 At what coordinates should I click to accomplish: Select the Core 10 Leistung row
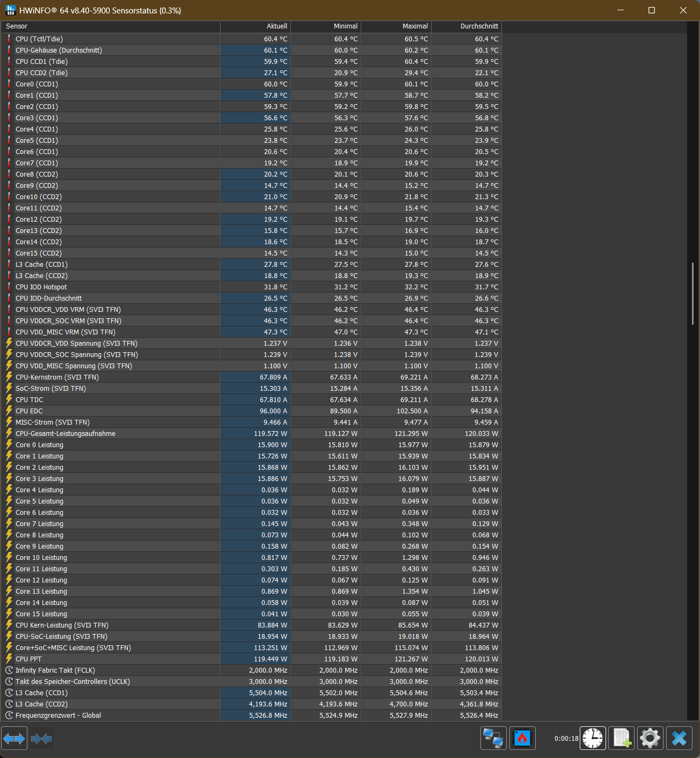point(252,558)
